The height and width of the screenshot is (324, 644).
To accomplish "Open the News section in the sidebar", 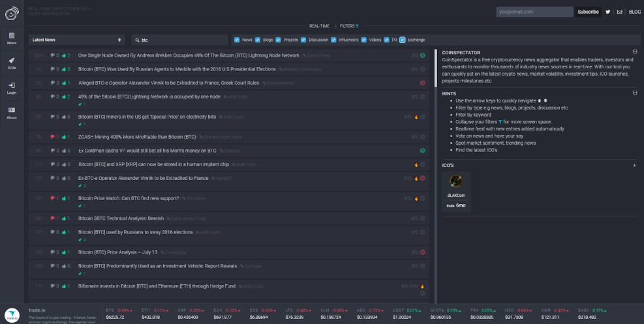I will pyautogui.click(x=12, y=38).
